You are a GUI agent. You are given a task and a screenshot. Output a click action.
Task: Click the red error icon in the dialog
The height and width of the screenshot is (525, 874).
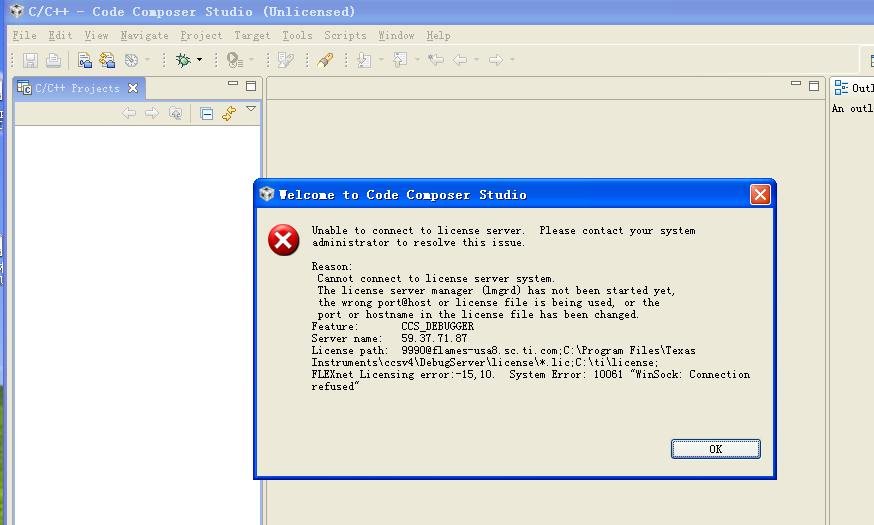tap(283, 240)
